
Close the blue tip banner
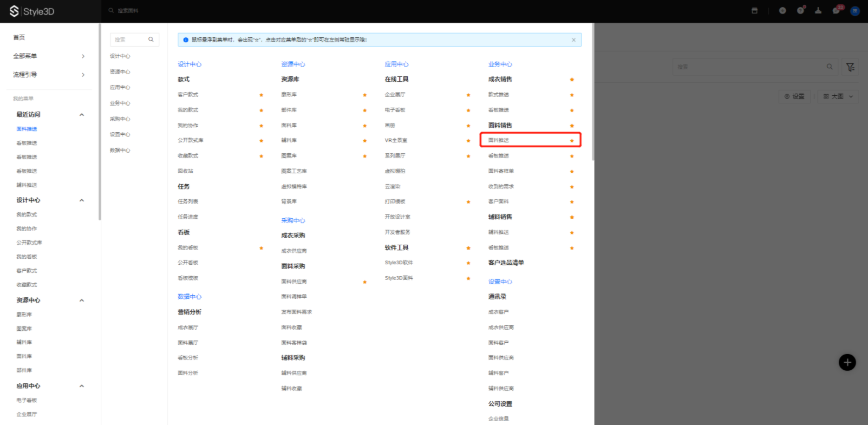573,40
